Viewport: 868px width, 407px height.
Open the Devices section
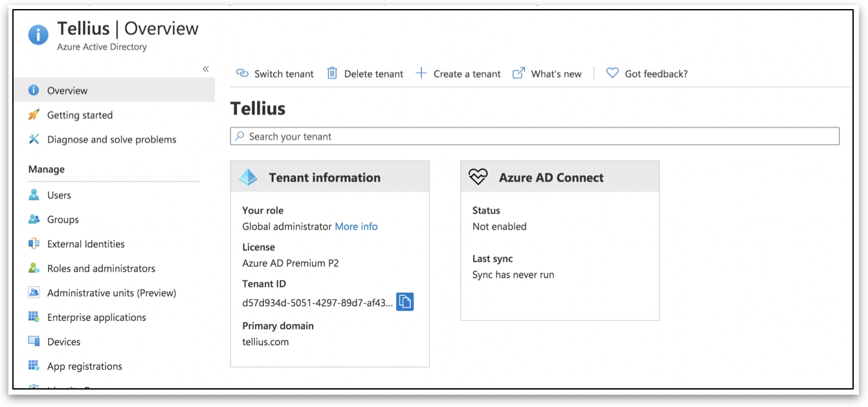click(63, 342)
